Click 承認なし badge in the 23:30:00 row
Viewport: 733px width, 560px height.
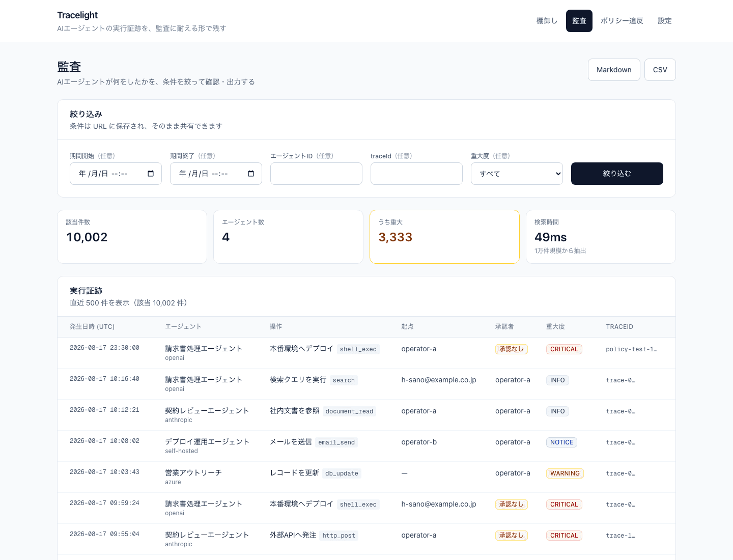point(512,349)
